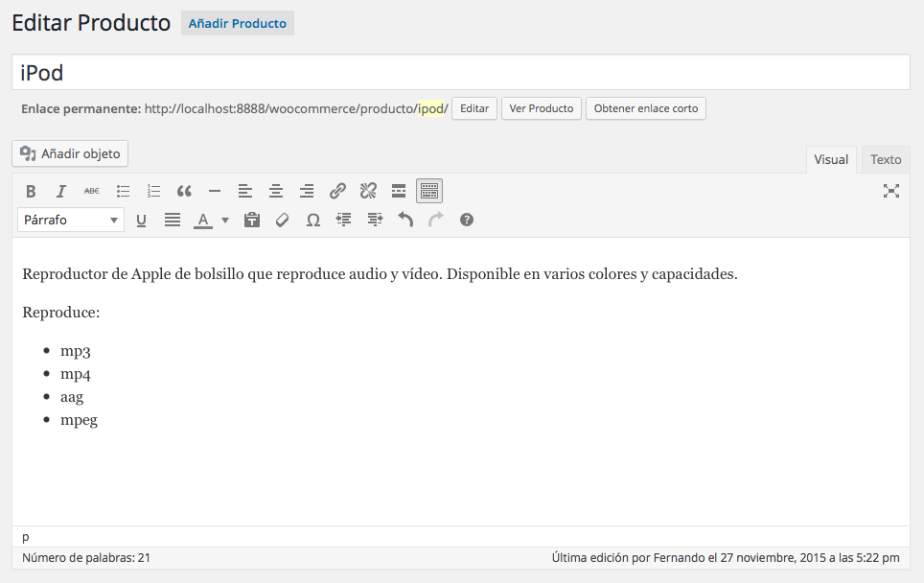Switch to the Texto editor tab
Image resolution: width=924 pixels, height=583 pixels.
pos(886,159)
